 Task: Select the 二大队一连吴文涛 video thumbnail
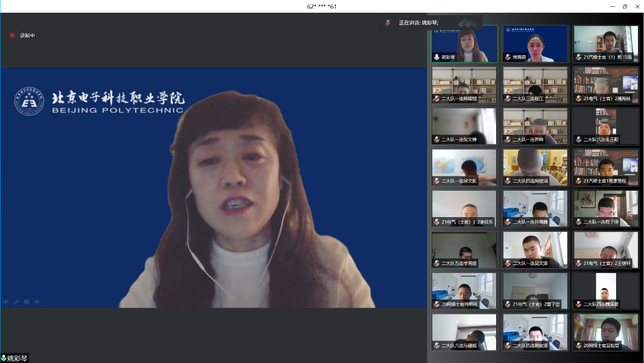pyautogui.click(x=535, y=250)
